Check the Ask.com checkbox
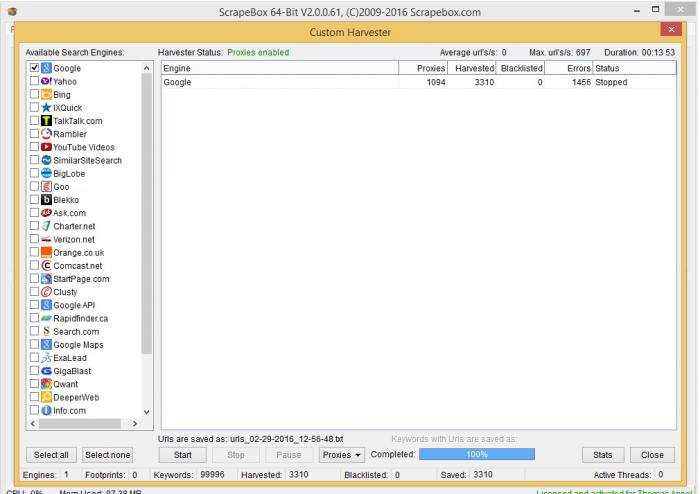This screenshot has height=494, width=700. (x=34, y=213)
